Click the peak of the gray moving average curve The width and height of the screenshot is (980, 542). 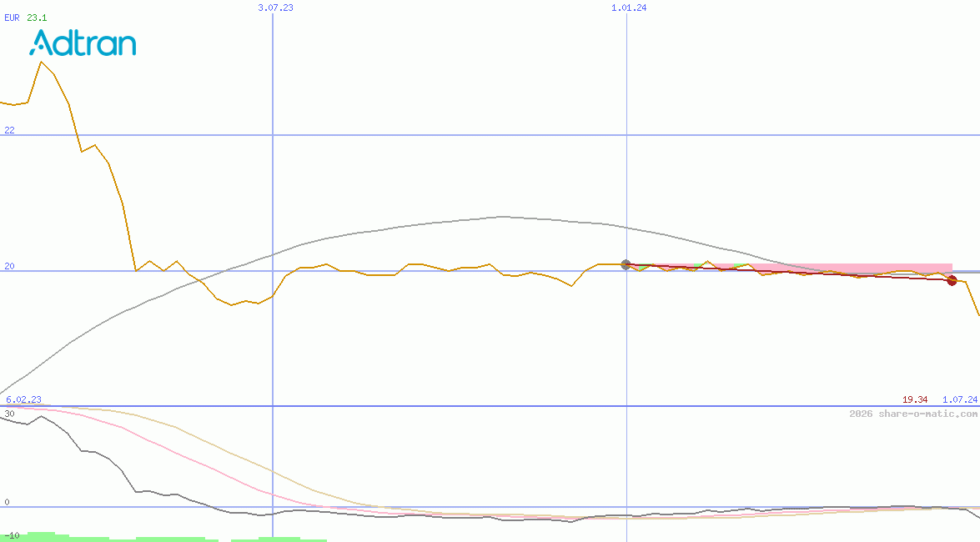click(x=502, y=217)
